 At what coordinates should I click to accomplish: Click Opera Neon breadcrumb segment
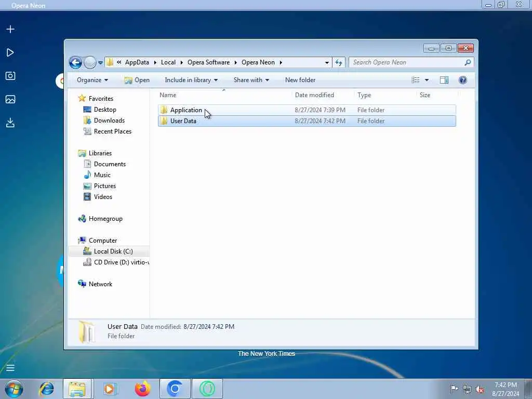[x=258, y=62]
